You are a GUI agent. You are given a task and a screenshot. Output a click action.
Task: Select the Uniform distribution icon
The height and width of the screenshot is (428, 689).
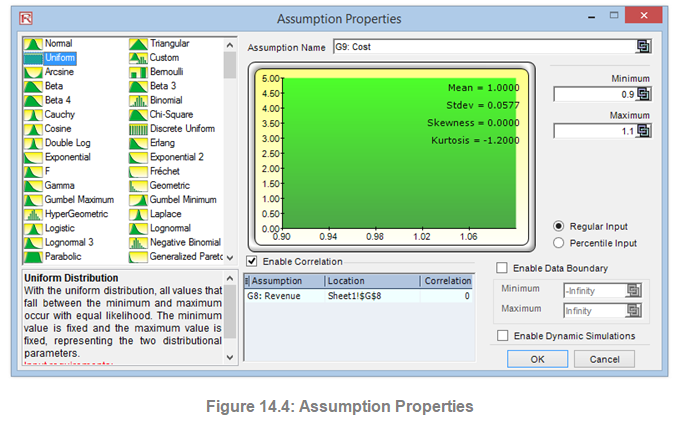(33, 58)
